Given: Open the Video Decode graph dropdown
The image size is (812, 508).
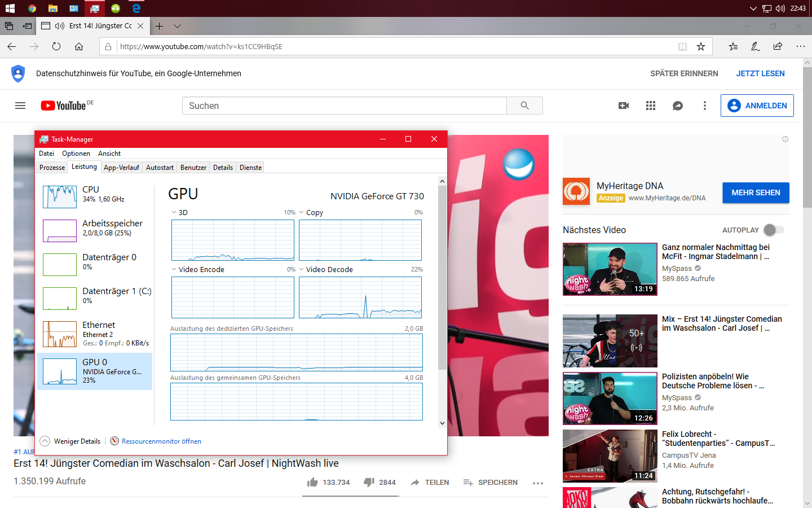Looking at the screenshot, I should (x=302, y=269).
